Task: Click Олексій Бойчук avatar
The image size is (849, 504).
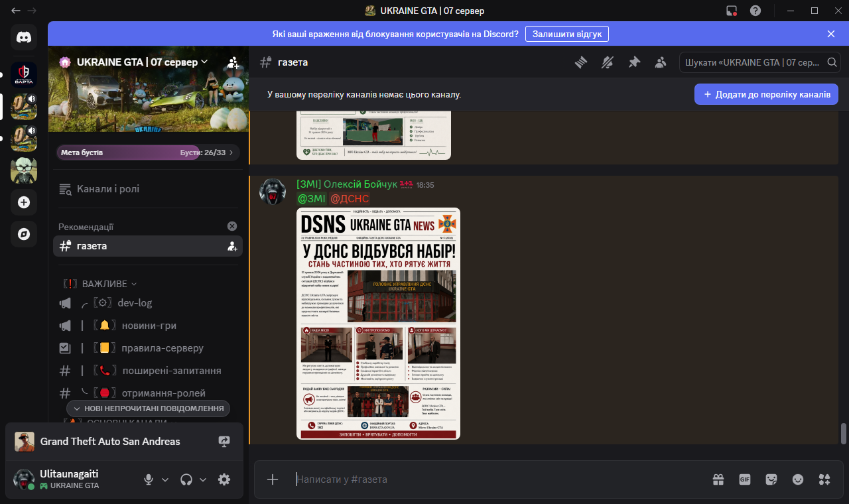Action: coord(272,192)
